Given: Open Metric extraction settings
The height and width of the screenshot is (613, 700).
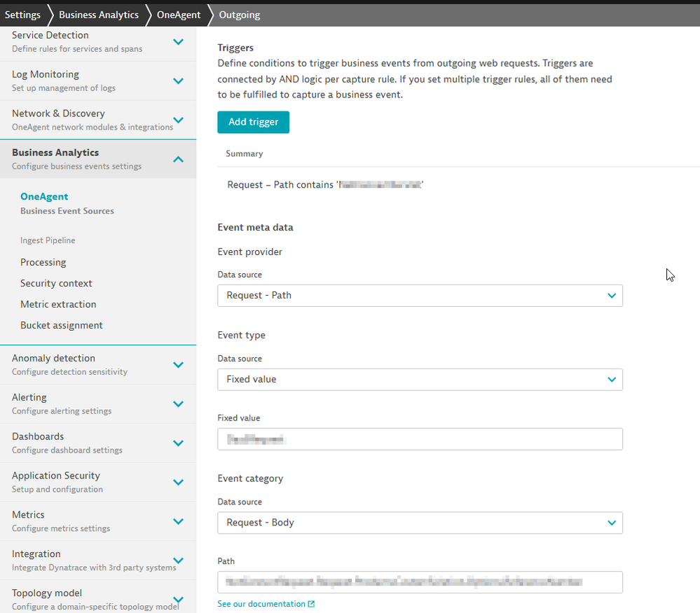Looking at the screenshot, I should [x=58, y=304].
